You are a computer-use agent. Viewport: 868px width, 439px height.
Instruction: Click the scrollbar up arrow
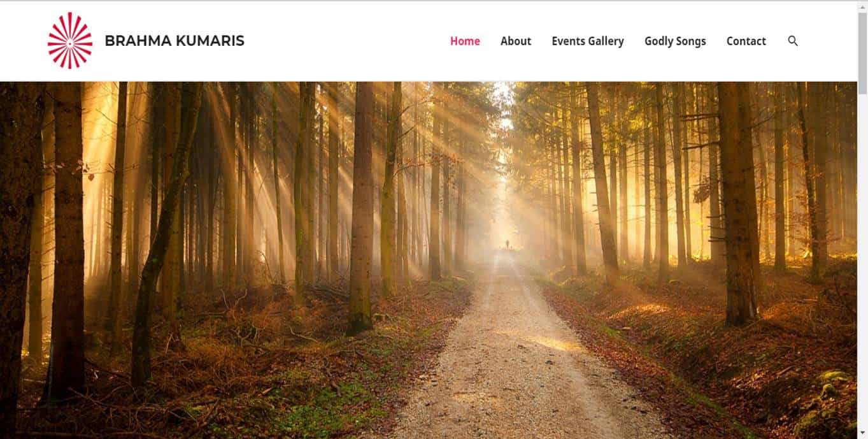click(863, 5)
